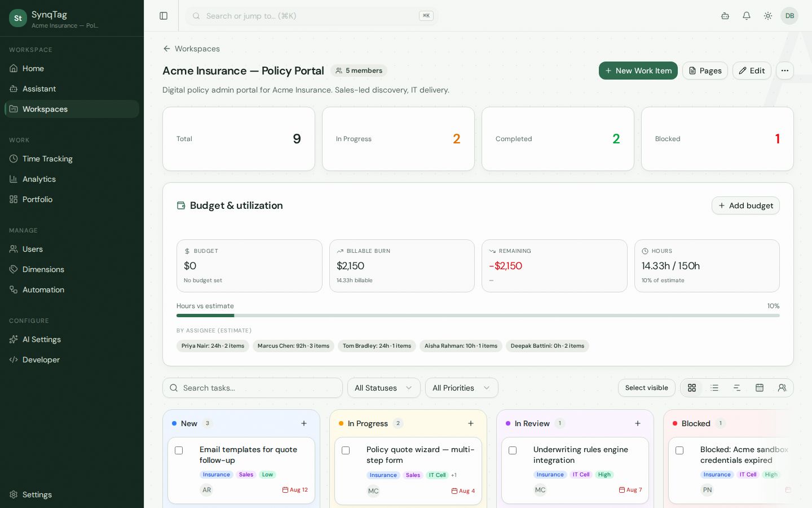Focus the Search tasks field
This screenshot has height=508, width=812.
coord(253,388)
